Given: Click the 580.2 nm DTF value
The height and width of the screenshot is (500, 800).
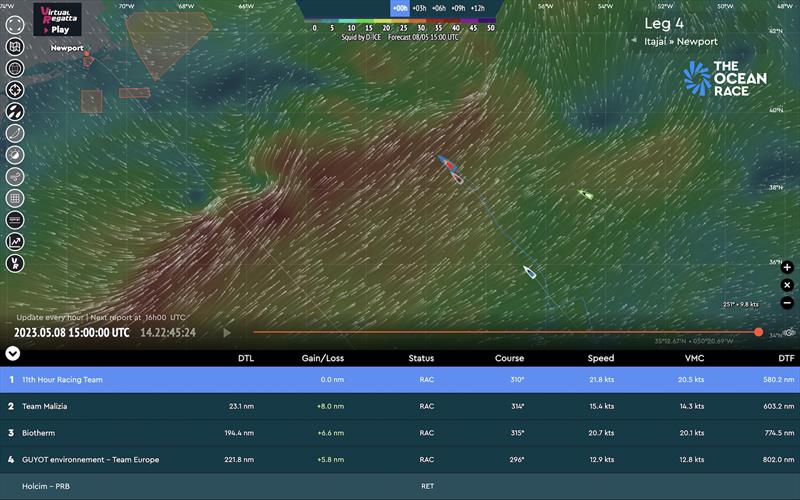Looking at the screenshot, I should (779, 380).
